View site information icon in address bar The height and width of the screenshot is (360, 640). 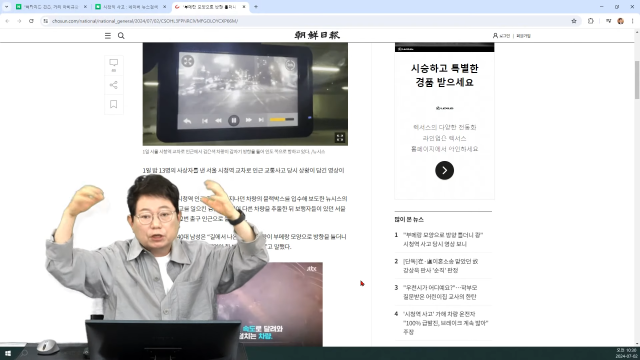pos(46,21)
